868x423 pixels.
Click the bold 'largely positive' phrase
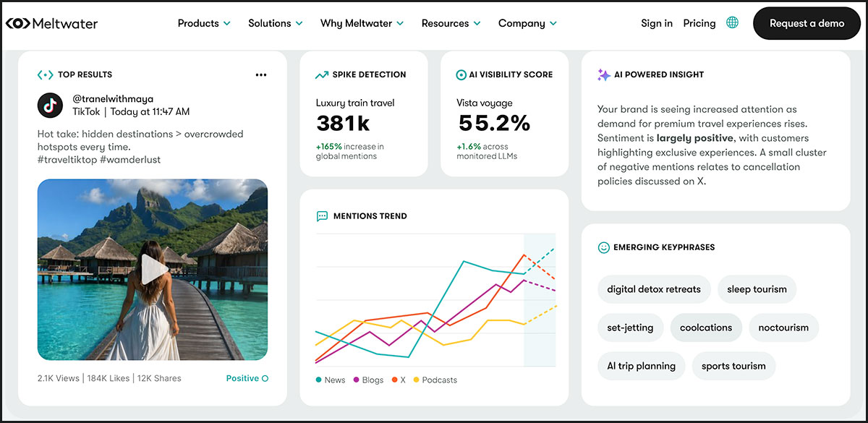click(x=697, y=138)
